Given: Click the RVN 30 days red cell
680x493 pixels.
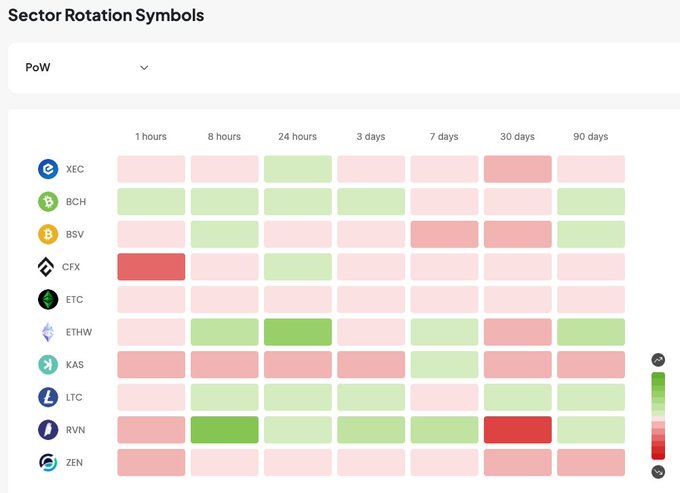Looking at the screenshot, I should [x=517, y=430].
